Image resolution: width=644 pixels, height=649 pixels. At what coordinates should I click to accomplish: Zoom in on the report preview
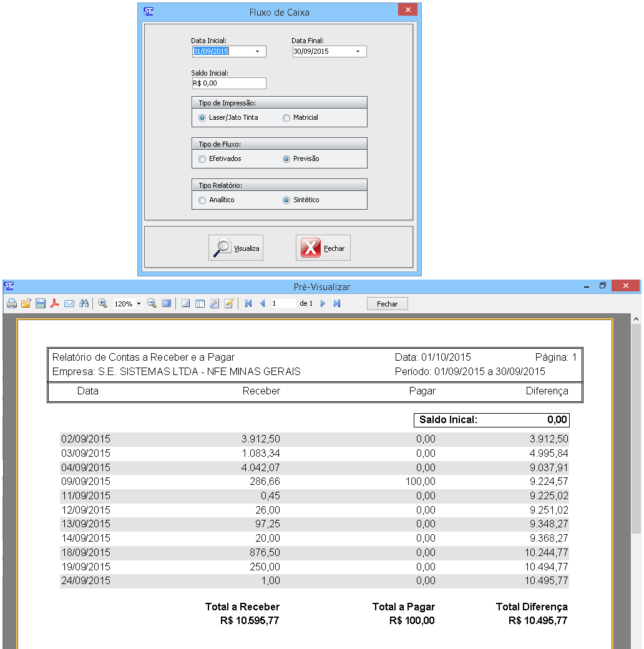click(103, 304)
